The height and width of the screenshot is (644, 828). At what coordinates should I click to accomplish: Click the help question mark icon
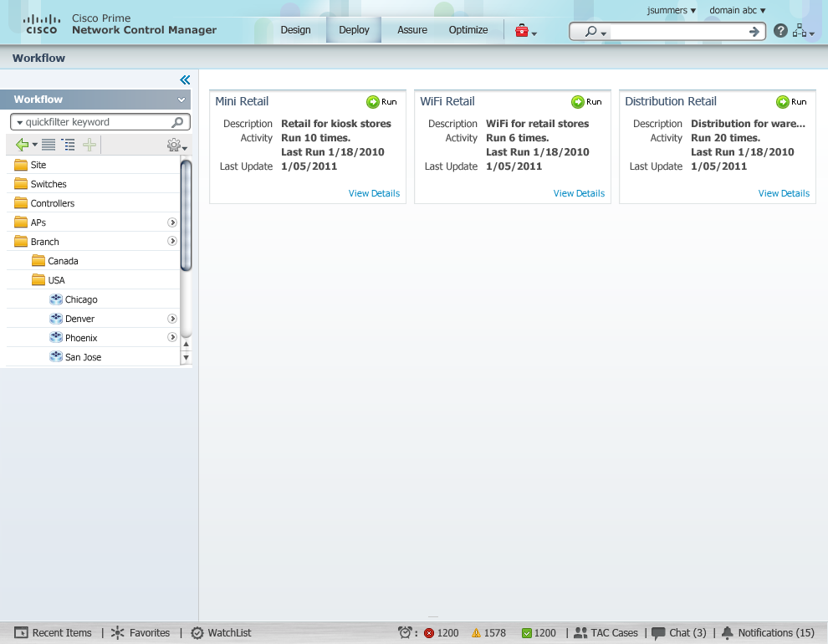click(x=780, y=31)
